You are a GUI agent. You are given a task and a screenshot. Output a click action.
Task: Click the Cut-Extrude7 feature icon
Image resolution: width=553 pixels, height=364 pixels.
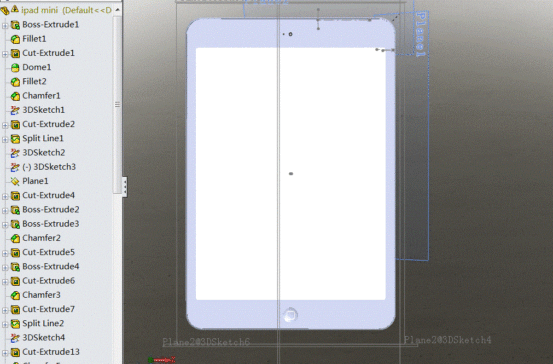(x=15, y=309)
